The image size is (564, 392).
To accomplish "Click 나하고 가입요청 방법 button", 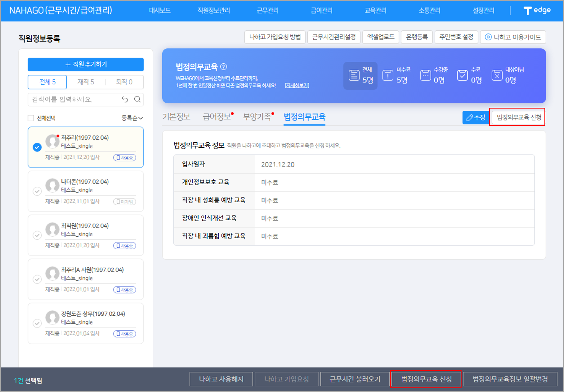I will tap(275, 37).
